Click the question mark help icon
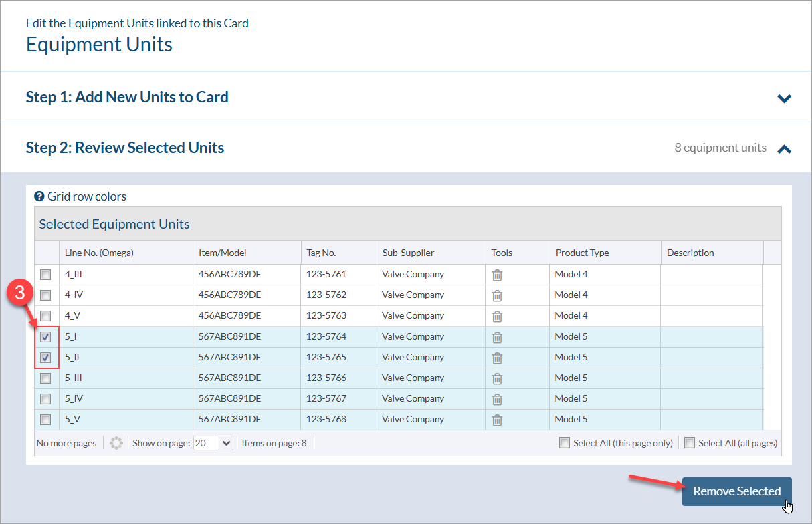Screen dimensions: 812x524 tap(39, 196)
